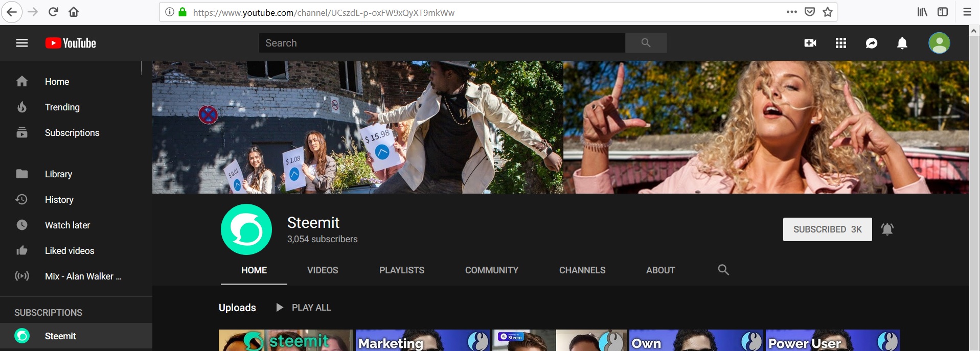Screen dimensions: 980x351
Task: Toggle the YouTube guide hamburger menu
Action: [x=22, y=43]
